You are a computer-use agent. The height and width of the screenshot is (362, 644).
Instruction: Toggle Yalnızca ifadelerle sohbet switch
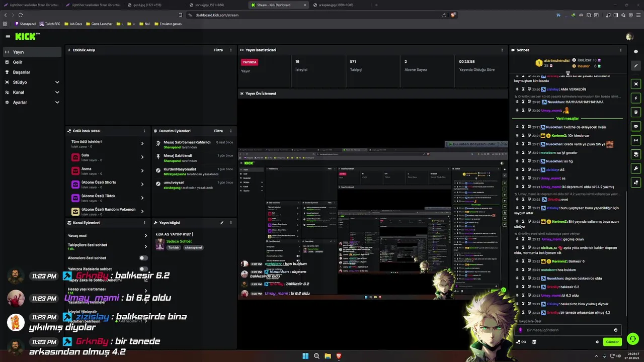click(x=143, y=269)
